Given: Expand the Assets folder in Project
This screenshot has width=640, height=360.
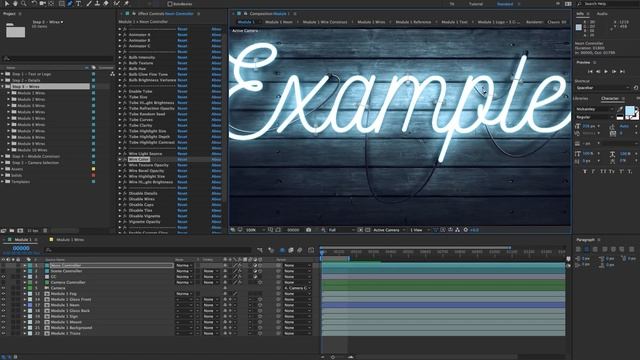Looking at the screenshot, I should 3,169.
